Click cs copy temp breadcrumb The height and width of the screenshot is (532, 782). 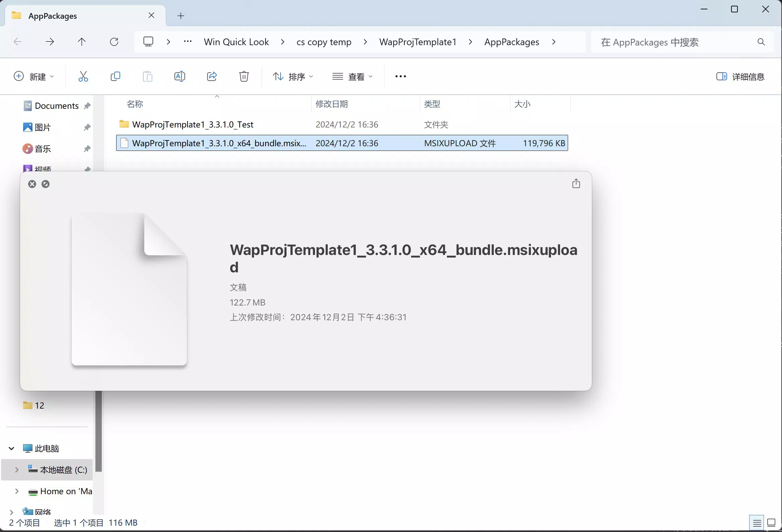[x=324, y=42]
